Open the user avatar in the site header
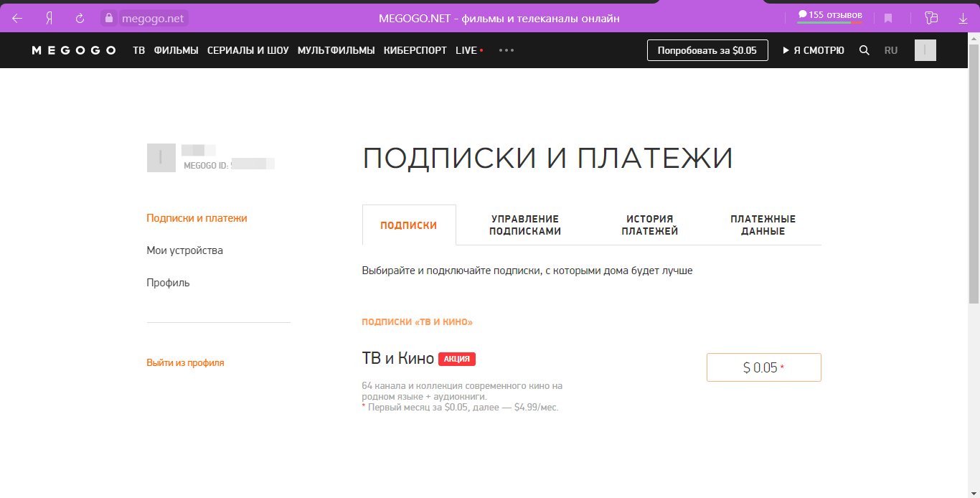The width and height of the screenshot is (980, 498). (925, 50)
